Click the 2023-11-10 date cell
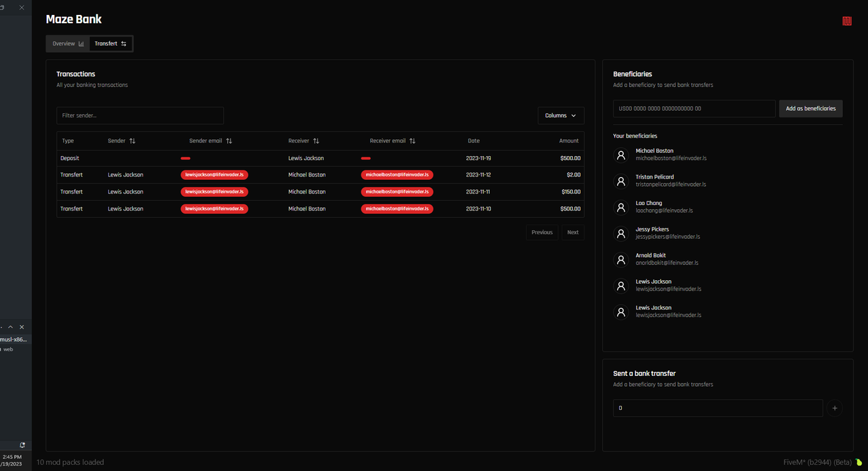The height and width of the screenshot is (471, 868). (479, 209)
